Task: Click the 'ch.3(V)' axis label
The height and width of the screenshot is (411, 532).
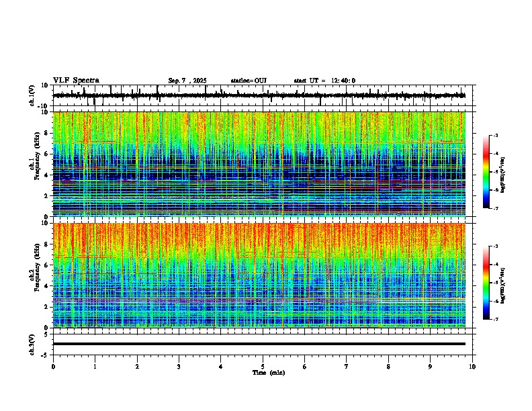Action: point(32,345)
